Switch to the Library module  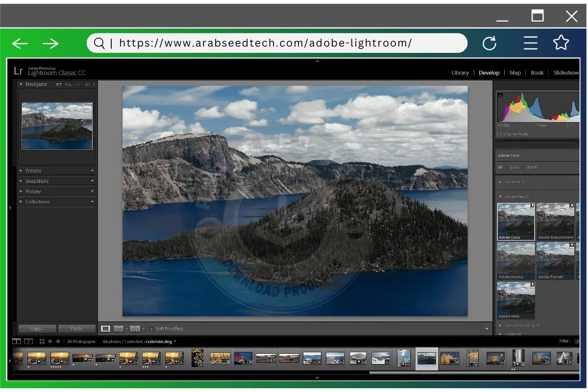click(460, 73)
